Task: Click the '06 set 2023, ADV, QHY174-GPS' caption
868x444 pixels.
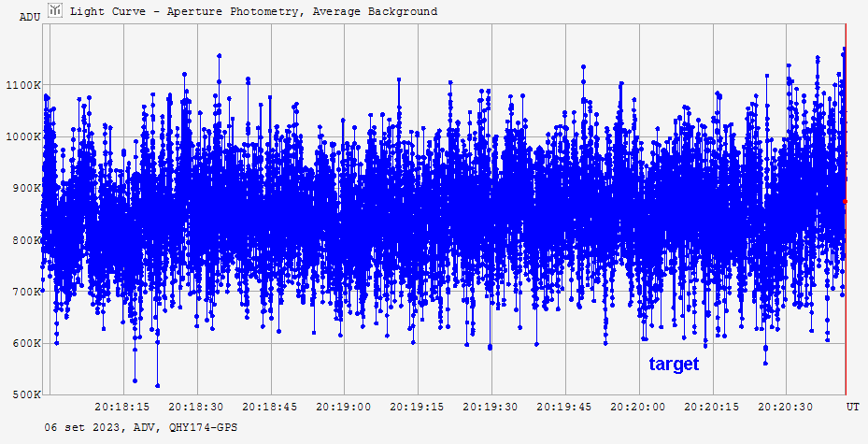Action: 141,427
